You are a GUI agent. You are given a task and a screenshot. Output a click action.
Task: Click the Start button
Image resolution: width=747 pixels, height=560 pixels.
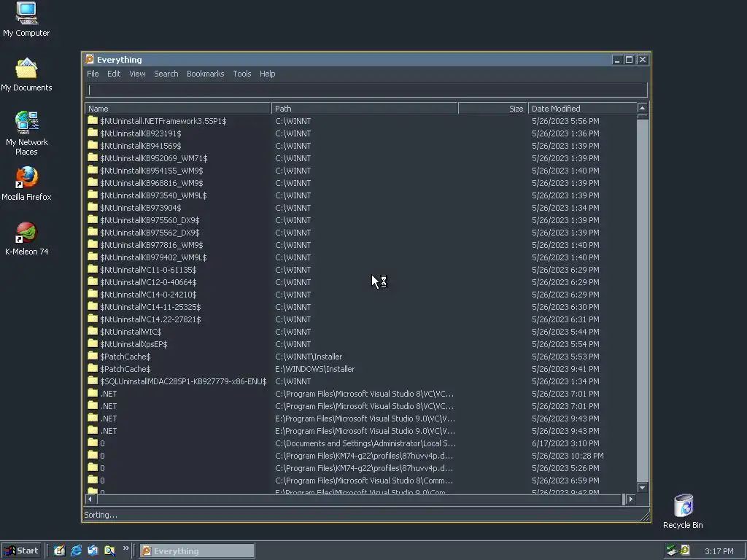coord(21,551)
